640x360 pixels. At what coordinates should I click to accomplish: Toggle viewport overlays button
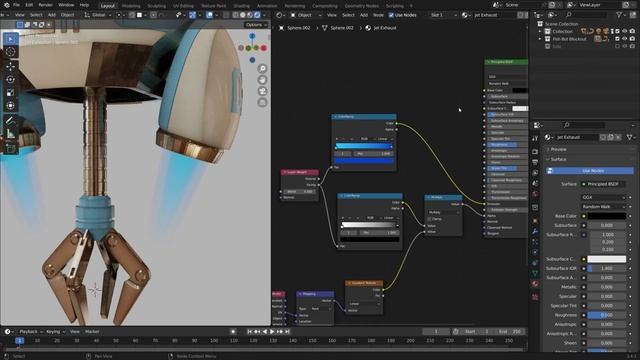point(209,15)
